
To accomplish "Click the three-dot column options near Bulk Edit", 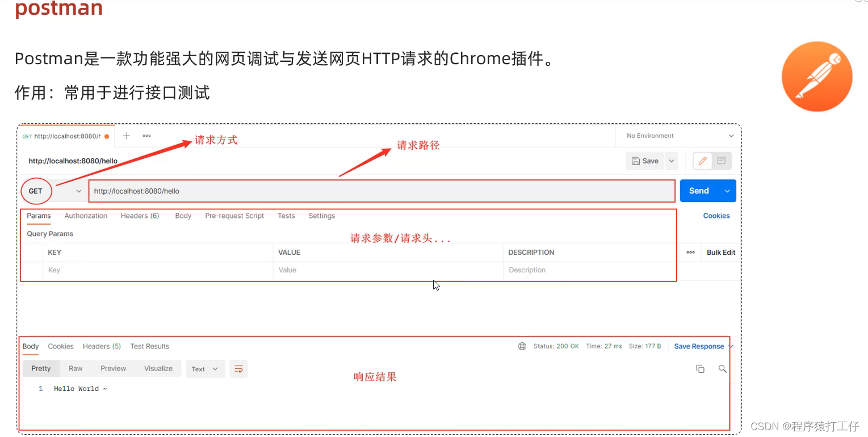I will 690,253.
